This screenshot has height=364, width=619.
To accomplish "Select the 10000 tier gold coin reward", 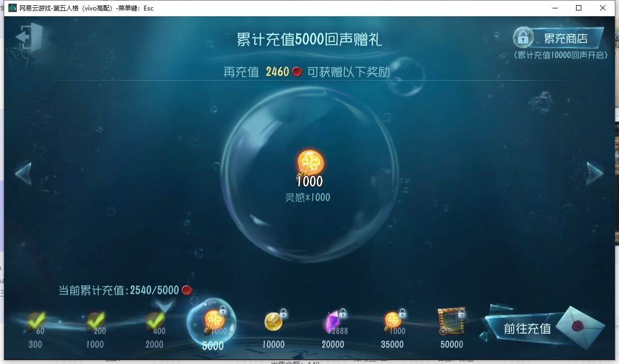I will click(274, 329).
